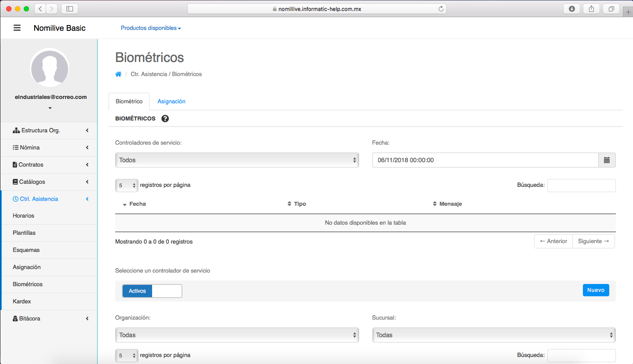Click the Safari share icon

tap(591, 9)
